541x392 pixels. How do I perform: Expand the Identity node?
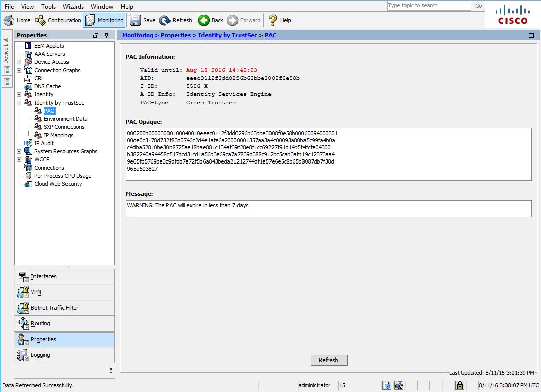click(x=19, y=94)
